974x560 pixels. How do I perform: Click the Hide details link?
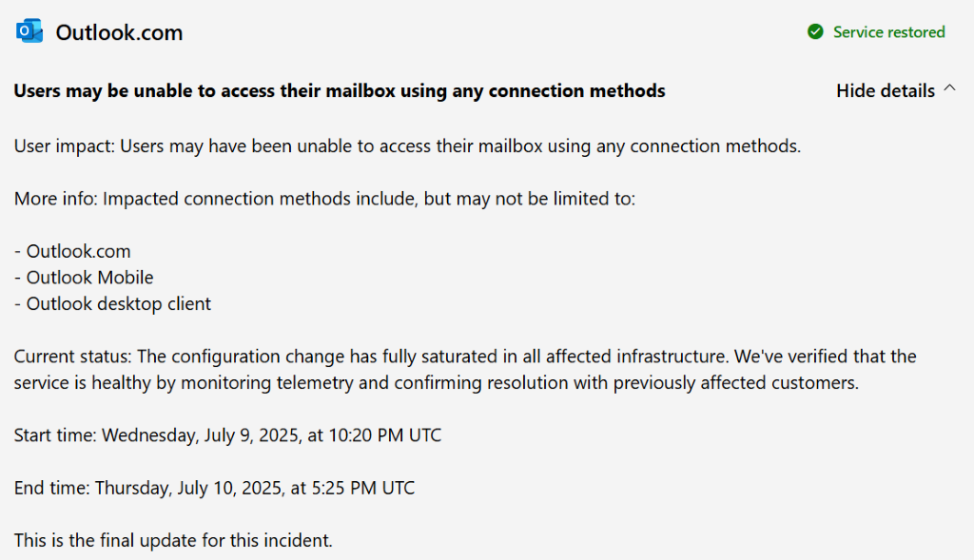pos(885,91)
